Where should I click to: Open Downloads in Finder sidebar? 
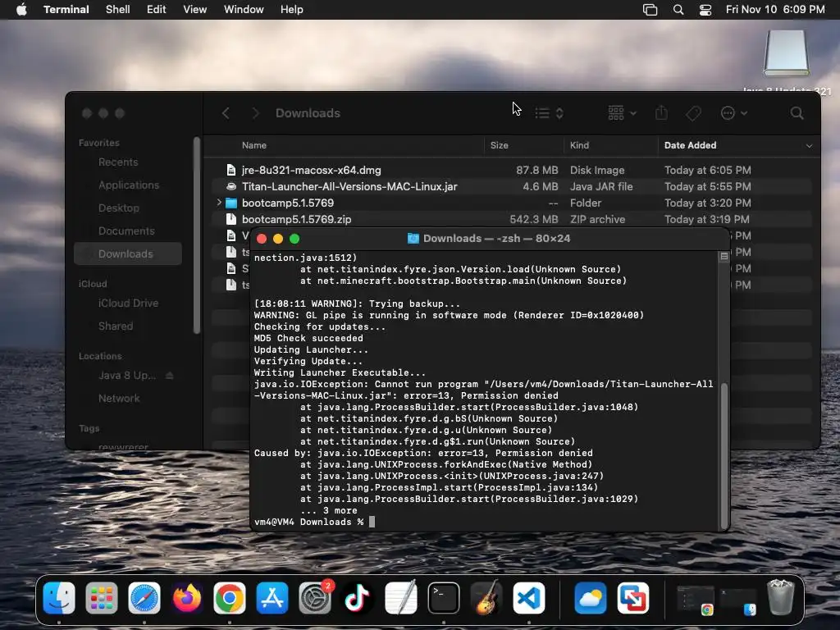tap(126, 254)
